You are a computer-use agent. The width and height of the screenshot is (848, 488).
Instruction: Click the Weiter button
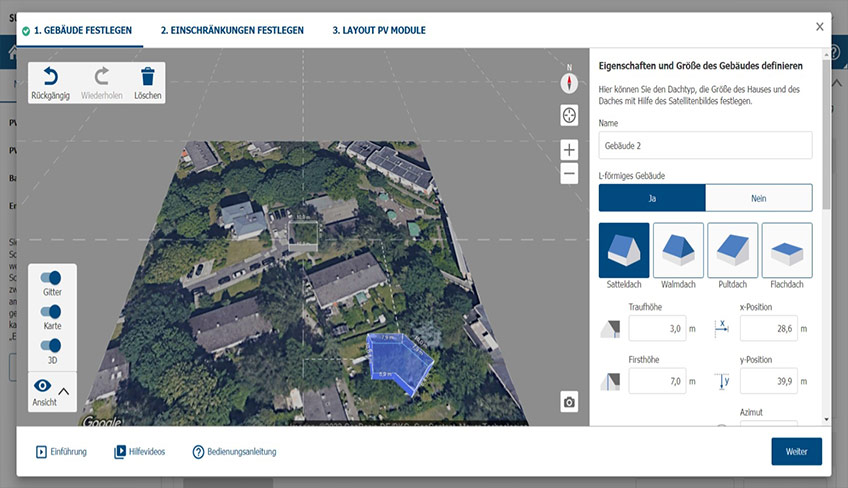tap(797, 451)
